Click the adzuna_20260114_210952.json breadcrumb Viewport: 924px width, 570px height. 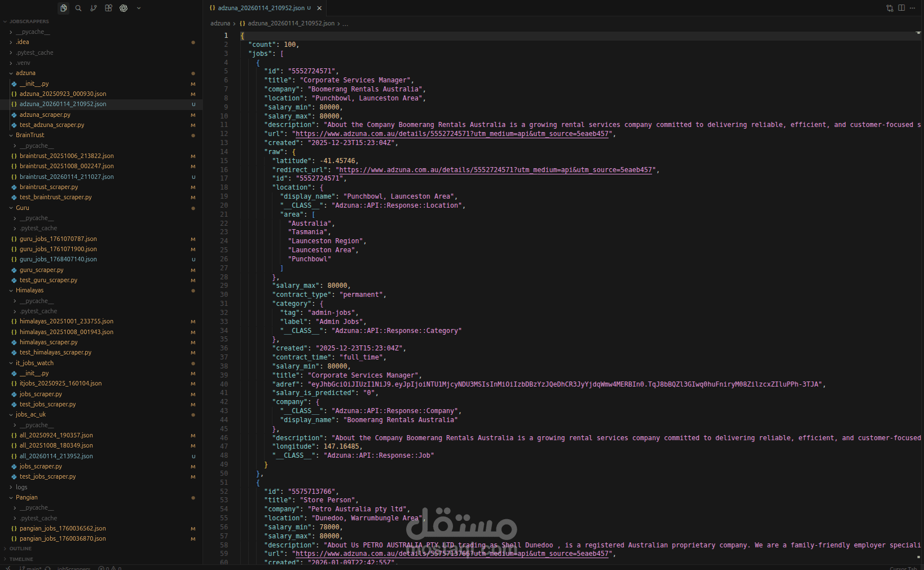coord(291,23)
